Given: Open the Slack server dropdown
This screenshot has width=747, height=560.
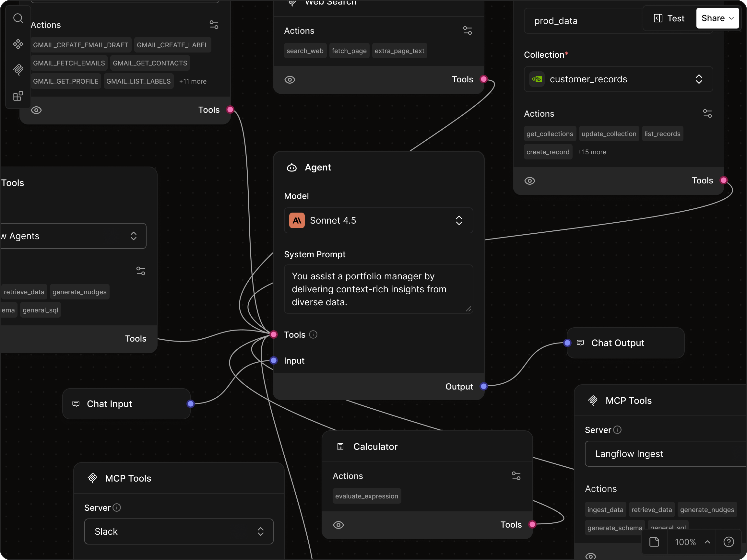Looking at the screenshot, I should pyautogui.click(x=179, y=531).
